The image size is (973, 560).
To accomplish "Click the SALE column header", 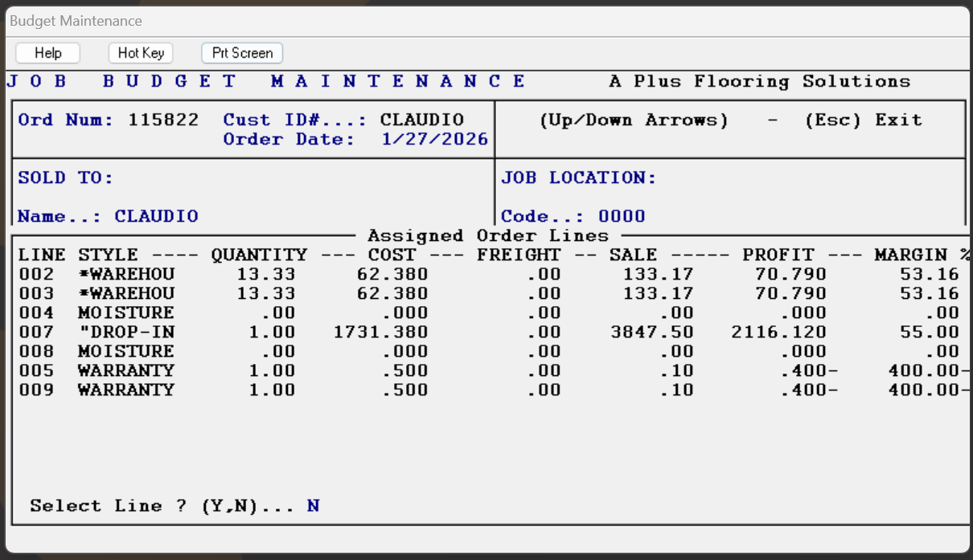I will (x=634, y=255).
